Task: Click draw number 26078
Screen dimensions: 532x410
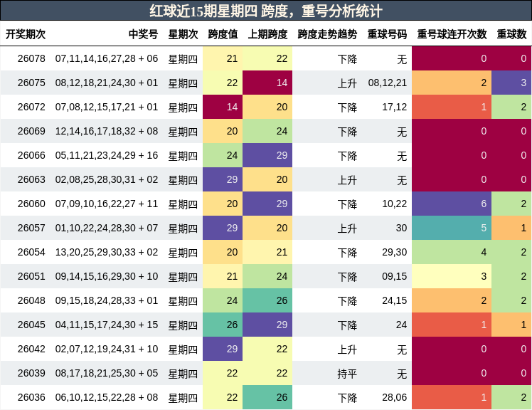Action: [x=31, y=59]
